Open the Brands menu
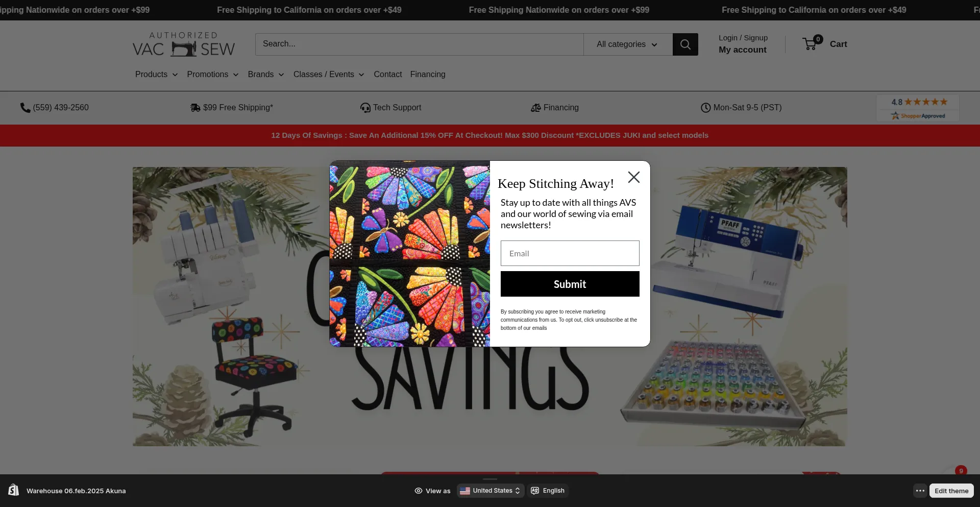The height and width of the screenshot is (507, 980). click(x=266, y=75)
